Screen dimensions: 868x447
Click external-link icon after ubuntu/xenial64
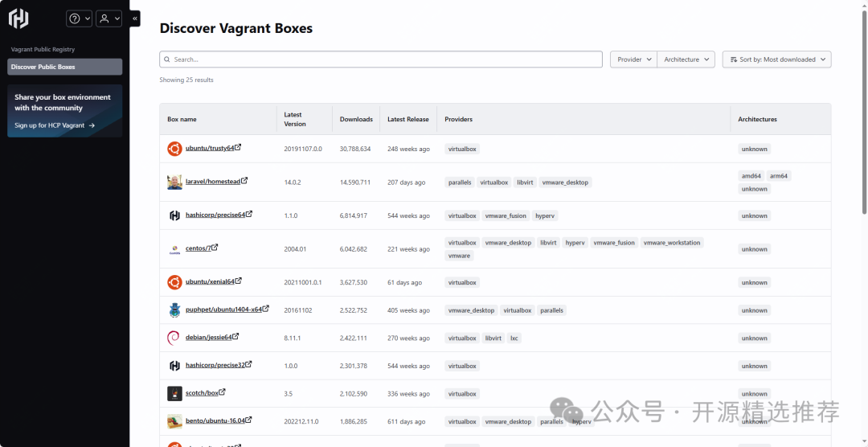239,281
